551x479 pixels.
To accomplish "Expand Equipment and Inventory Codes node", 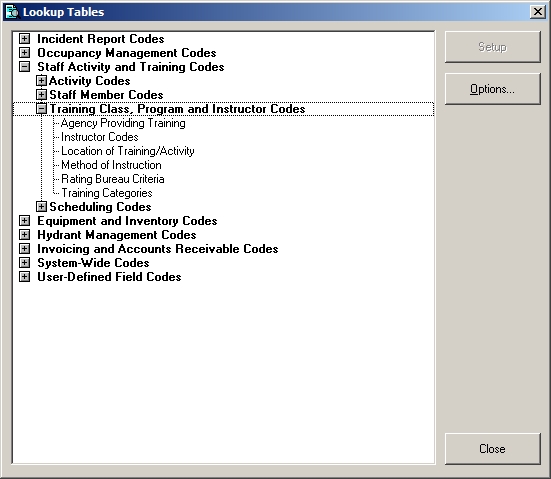I will [24, 221].
